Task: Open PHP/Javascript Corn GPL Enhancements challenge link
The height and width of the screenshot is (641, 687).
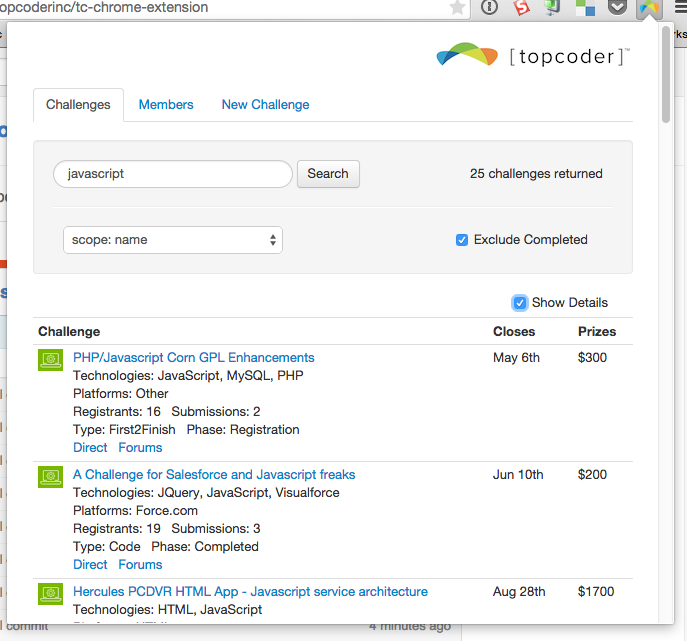Action: point(194,358)
